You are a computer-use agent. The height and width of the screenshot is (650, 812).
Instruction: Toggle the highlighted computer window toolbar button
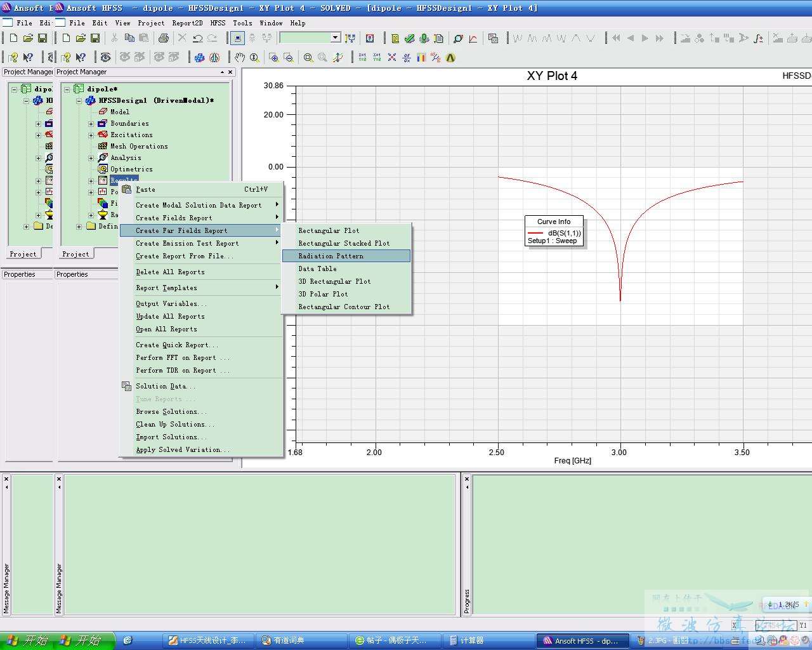pyautogui.click(x=237, y=39)
